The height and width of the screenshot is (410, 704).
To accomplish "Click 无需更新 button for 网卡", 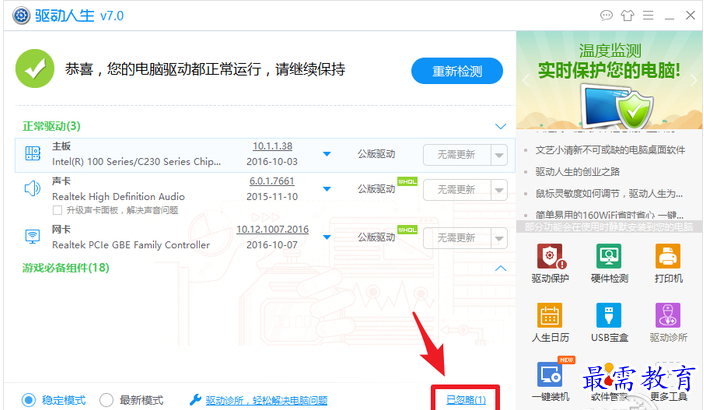I will [x=457, y=238].
